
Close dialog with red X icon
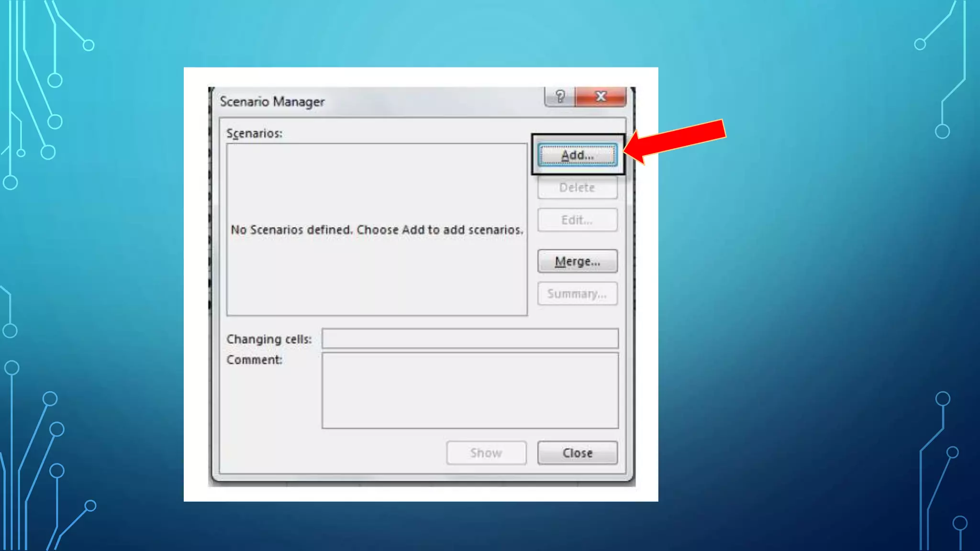click(601, 97)
